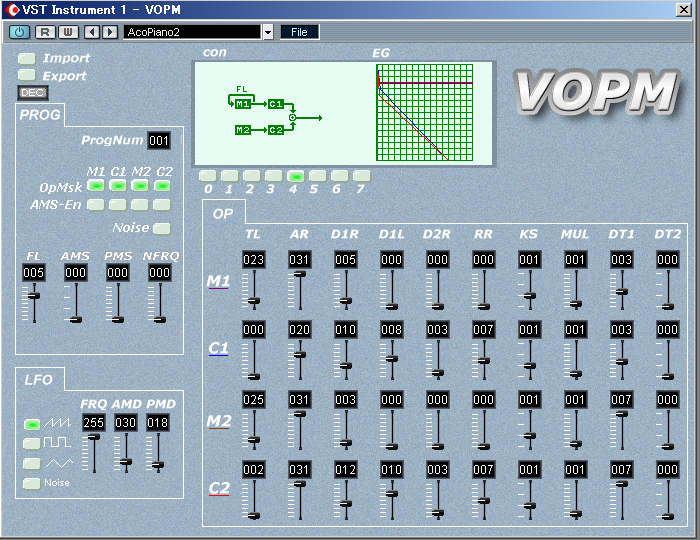Image resolution: width=700 pixels, height=540 pixels.
Task: Click the C2 operator label
Action: (219, 488)
